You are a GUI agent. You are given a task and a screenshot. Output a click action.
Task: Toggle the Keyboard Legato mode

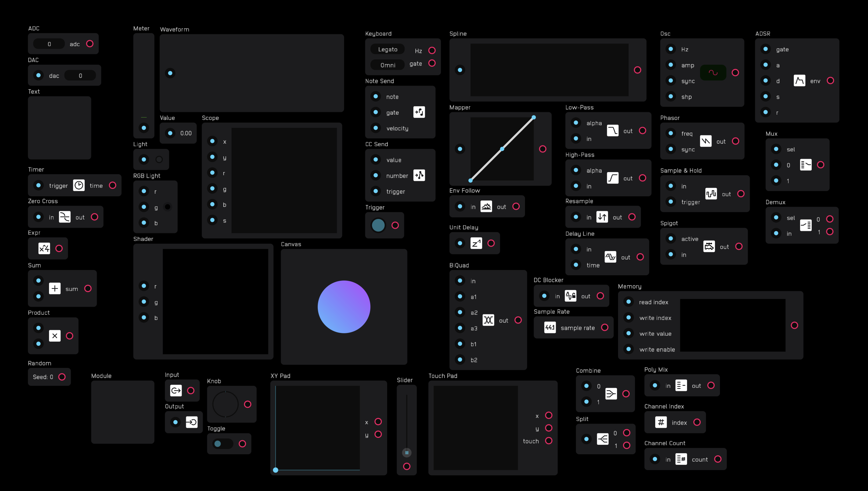387,49
